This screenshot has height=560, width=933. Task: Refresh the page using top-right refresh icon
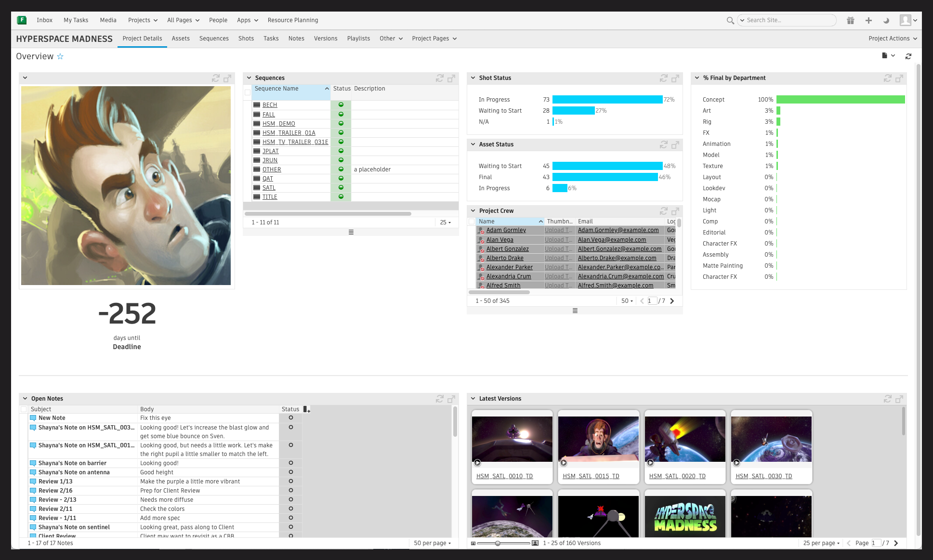(908, 56)
